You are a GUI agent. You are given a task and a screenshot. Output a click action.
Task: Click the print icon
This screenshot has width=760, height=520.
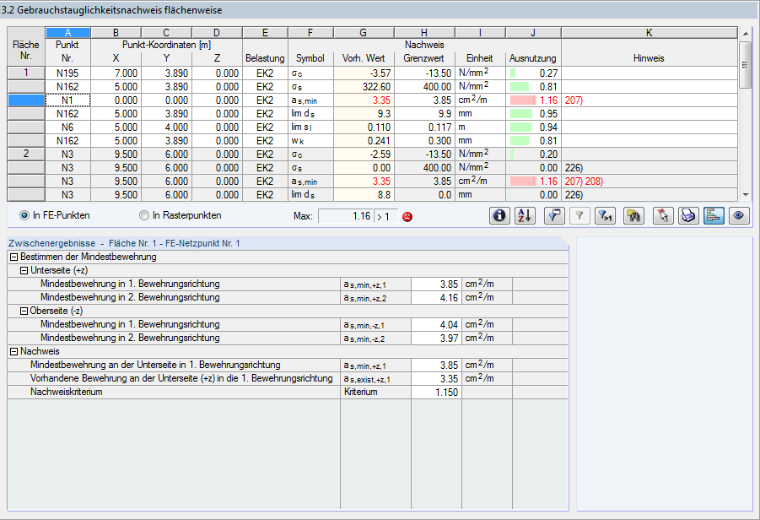click(x=688, y=216)
